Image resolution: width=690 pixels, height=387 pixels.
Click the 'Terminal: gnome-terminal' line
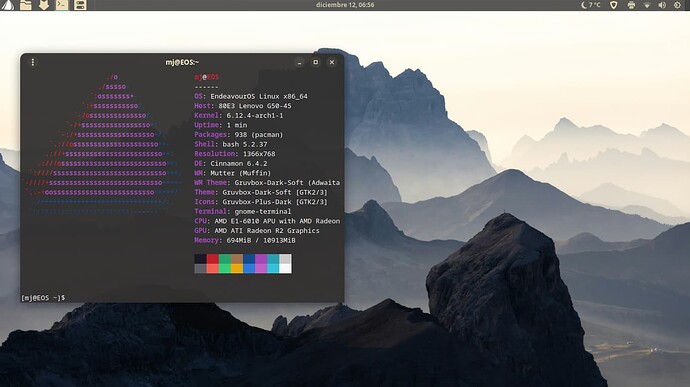(242, 212)
